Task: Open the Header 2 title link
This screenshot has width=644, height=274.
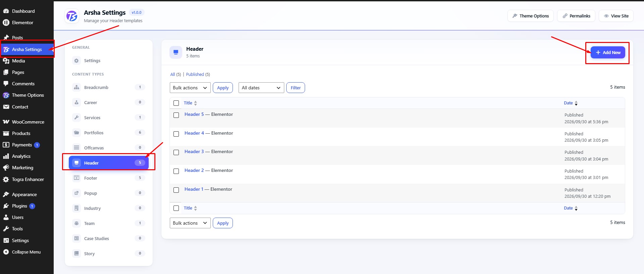Action: point(194,170)
